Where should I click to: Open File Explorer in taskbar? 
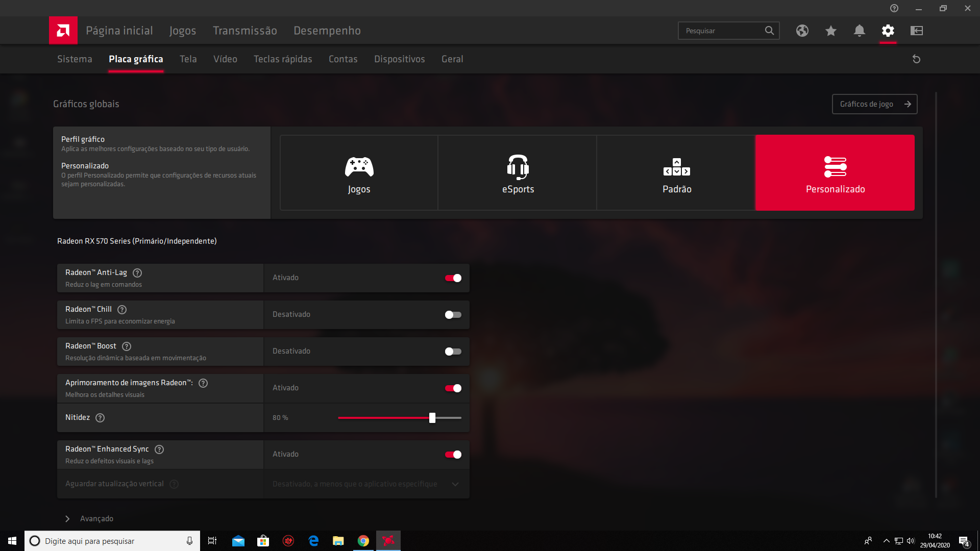click(338, 541)
